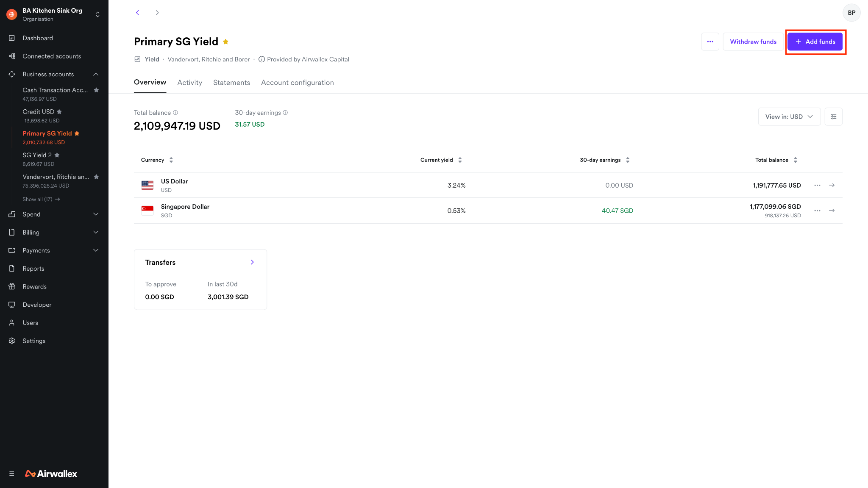This screenshot has height=488, width=868.
Task: Open the Cash Transaction Acc... account
Action: point(55,94)
